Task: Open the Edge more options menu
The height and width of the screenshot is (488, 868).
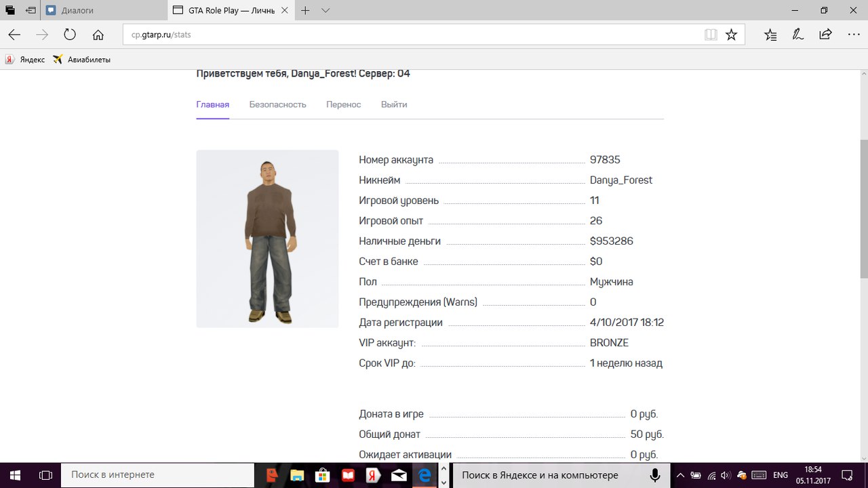Action: click(x=853, y=35)
